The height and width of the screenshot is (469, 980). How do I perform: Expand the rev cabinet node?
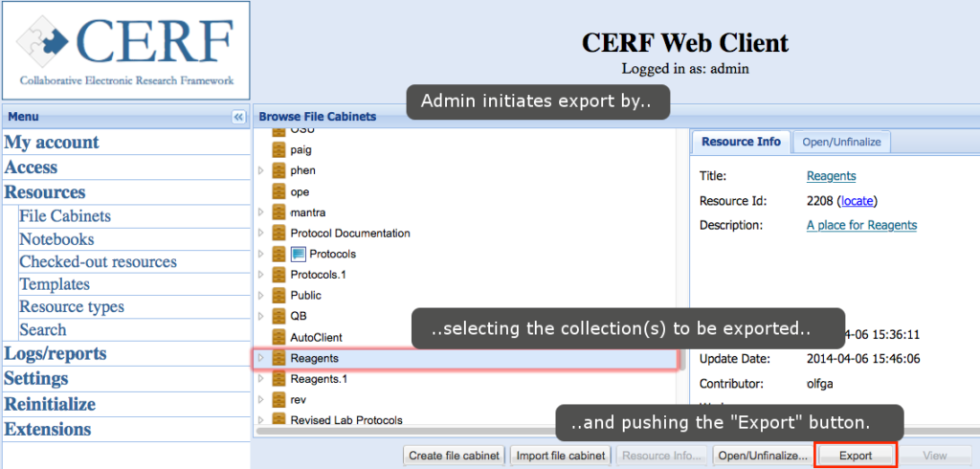261,399
